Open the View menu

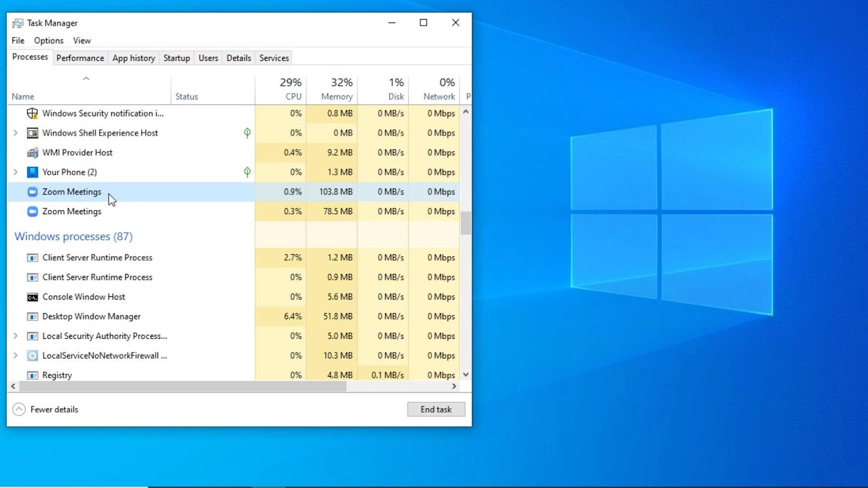coord(82,41)
